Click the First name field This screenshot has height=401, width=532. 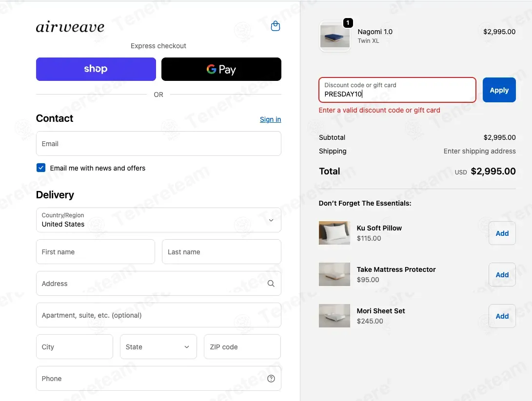point(96,252)
